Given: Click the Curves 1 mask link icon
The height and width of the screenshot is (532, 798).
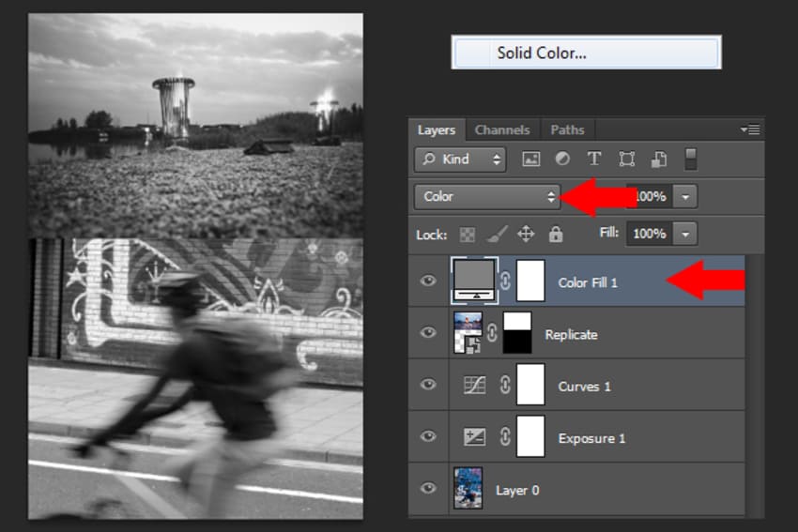Looking at the screenshot, I should (505, 385).
